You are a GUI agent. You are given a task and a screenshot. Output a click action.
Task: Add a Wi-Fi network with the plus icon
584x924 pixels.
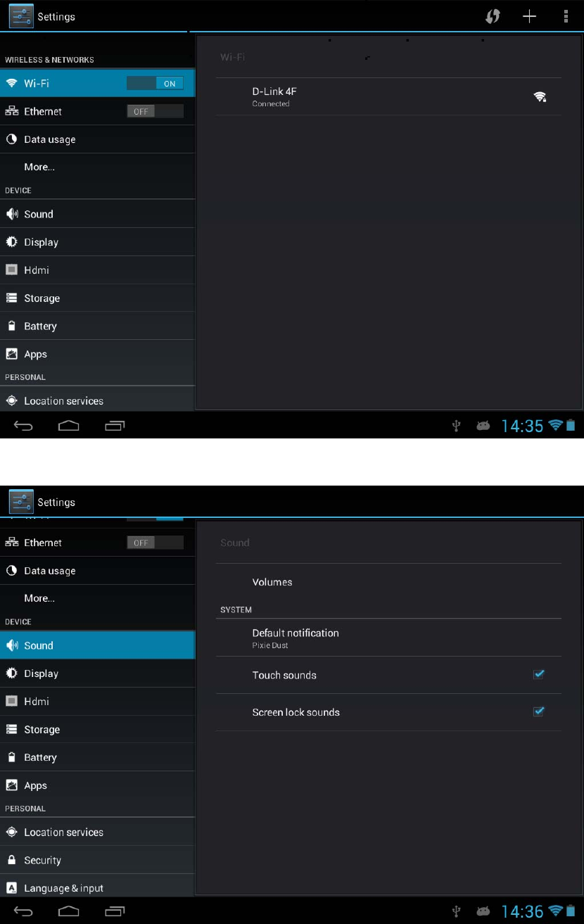[529, 17]
